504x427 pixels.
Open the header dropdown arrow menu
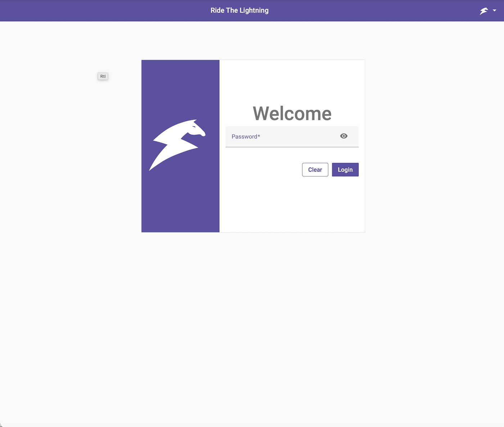495,11
